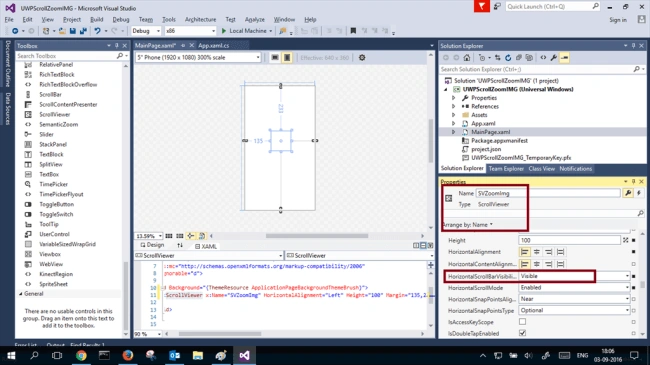Click the Properties wrench icon in Solution Explorer
This screenshot has width=650, height=365.
click(x=553, y=58)
